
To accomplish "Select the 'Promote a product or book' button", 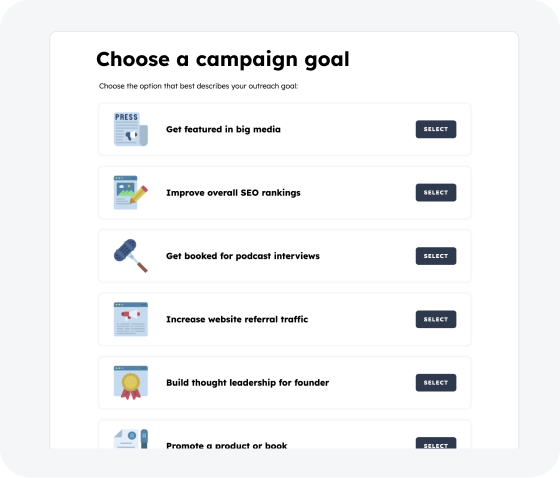I will click(x=436, y=443).
